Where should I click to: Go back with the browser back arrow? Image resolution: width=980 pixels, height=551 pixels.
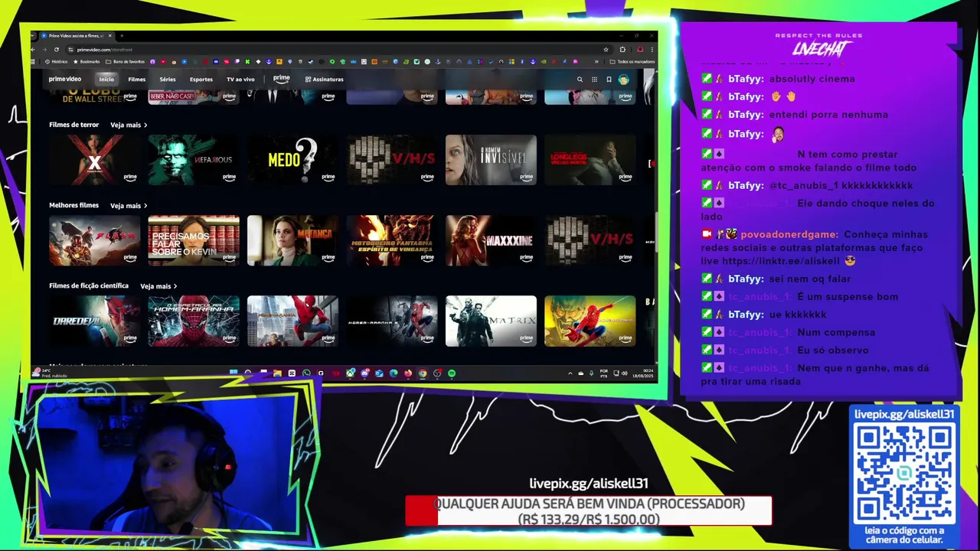(33, 49)
